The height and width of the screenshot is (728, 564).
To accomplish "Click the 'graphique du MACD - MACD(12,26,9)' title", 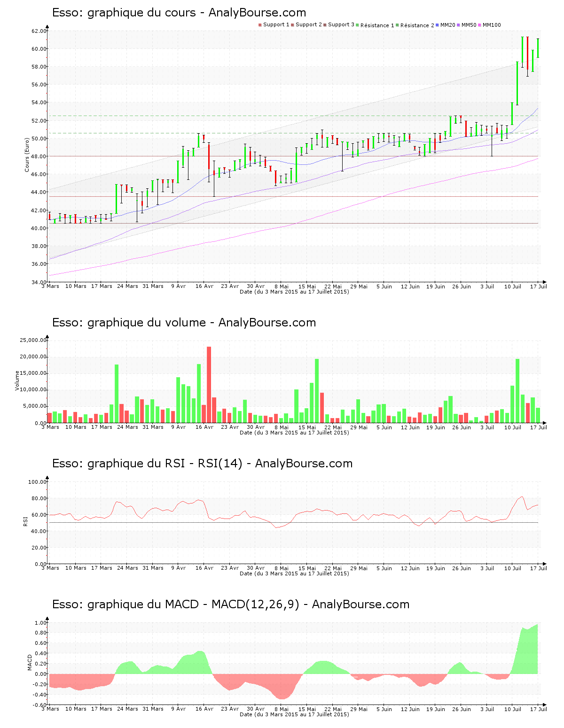I will pos(193,604).
